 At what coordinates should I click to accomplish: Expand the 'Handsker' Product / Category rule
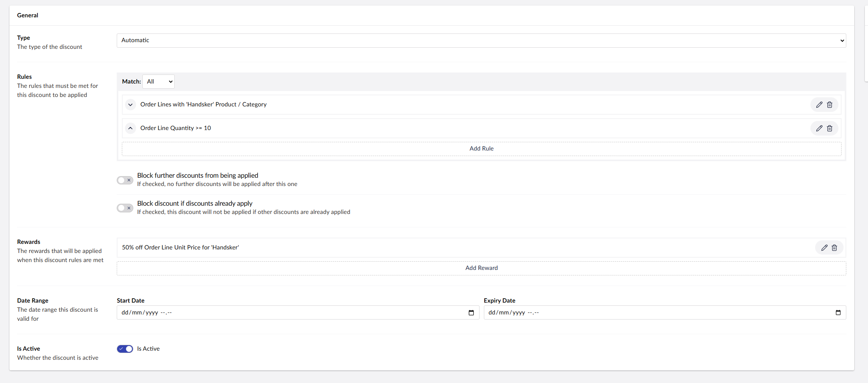[x=131, y=105]
